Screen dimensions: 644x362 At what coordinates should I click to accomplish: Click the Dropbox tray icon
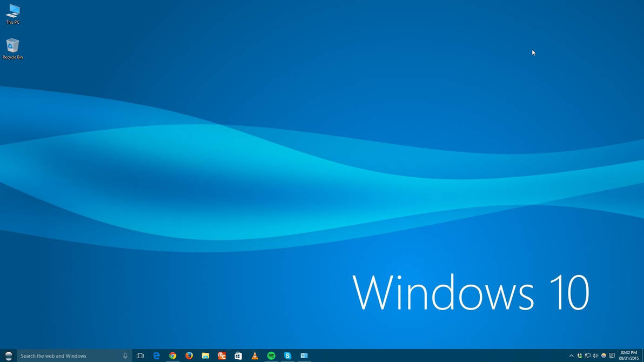(x=580, y=356)
